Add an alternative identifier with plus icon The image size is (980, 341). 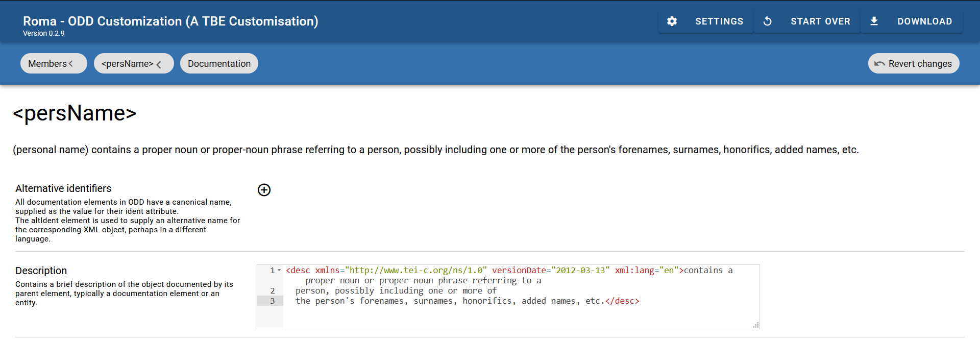[264, 190]
